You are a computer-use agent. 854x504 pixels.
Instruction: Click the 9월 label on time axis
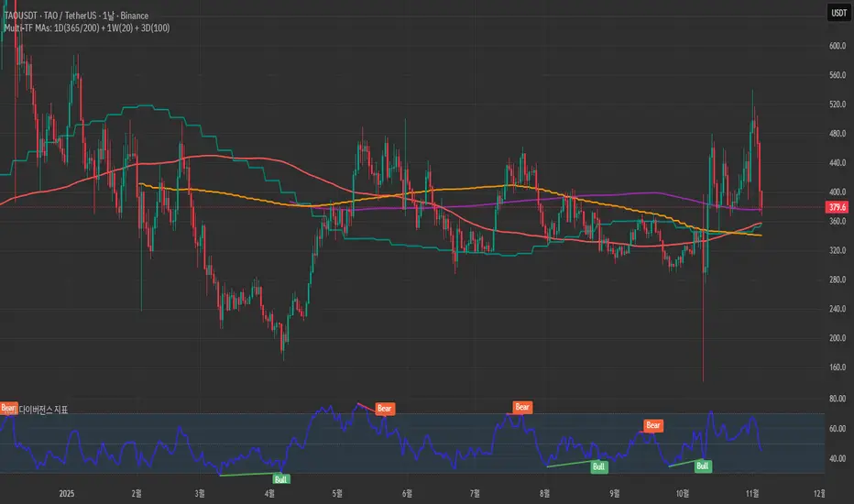point(614,494)
